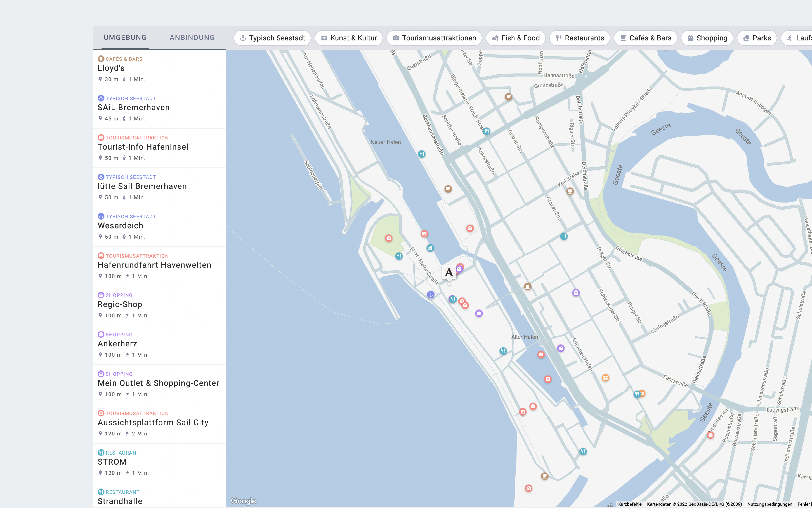Screen dimensions: 812x508
Task: Select the Strandhalle restaurant entry
Action: click(x=159, y=495)
